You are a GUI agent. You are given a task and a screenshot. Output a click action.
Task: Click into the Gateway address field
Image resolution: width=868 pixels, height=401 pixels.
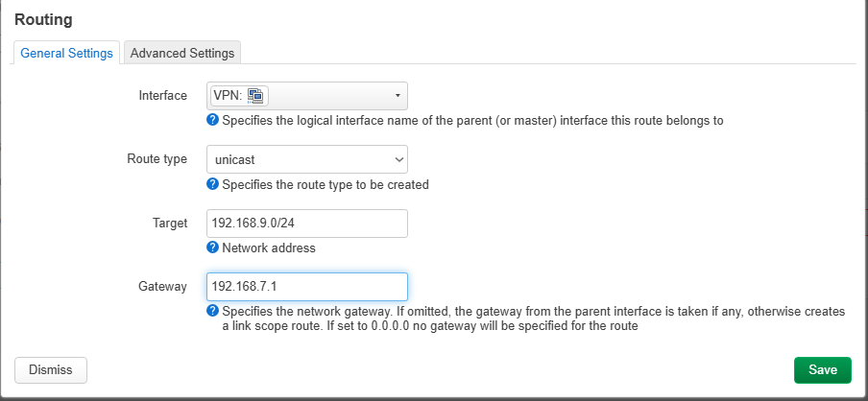(307, 286)
